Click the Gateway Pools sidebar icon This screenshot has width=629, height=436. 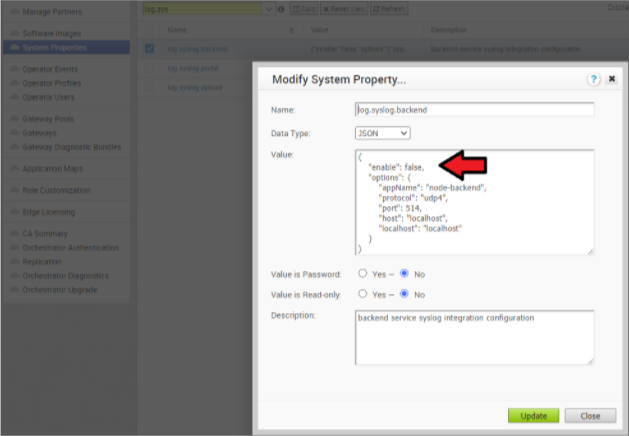15,117
